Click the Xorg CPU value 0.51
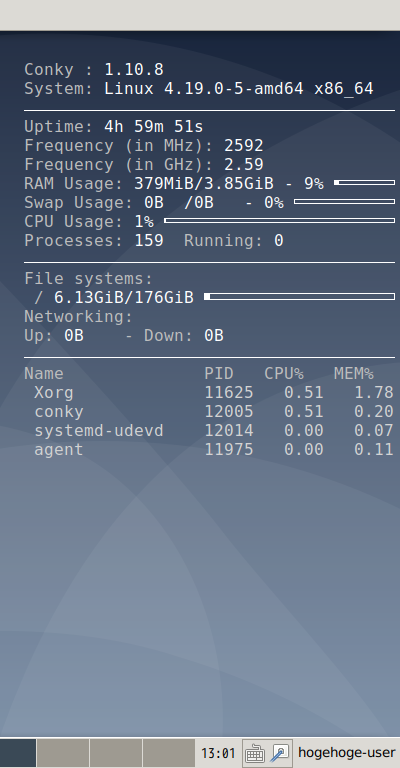 pos(304,393)
